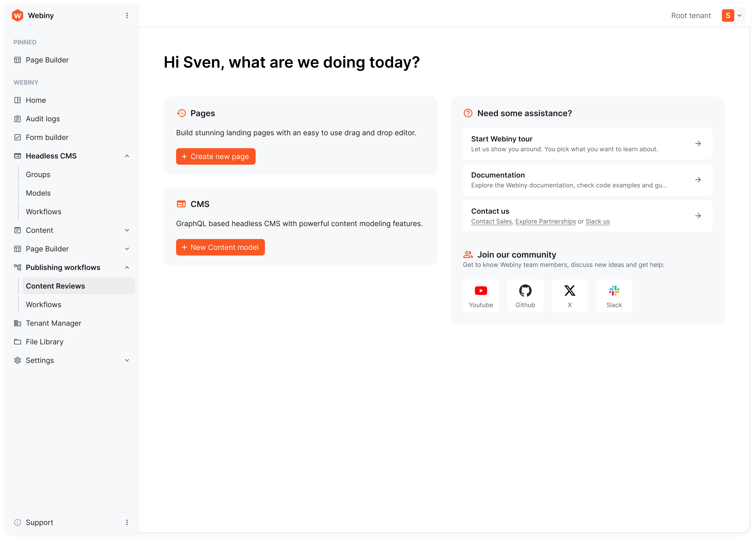
Task: Click the Github community icon
Action: [525, 291]
